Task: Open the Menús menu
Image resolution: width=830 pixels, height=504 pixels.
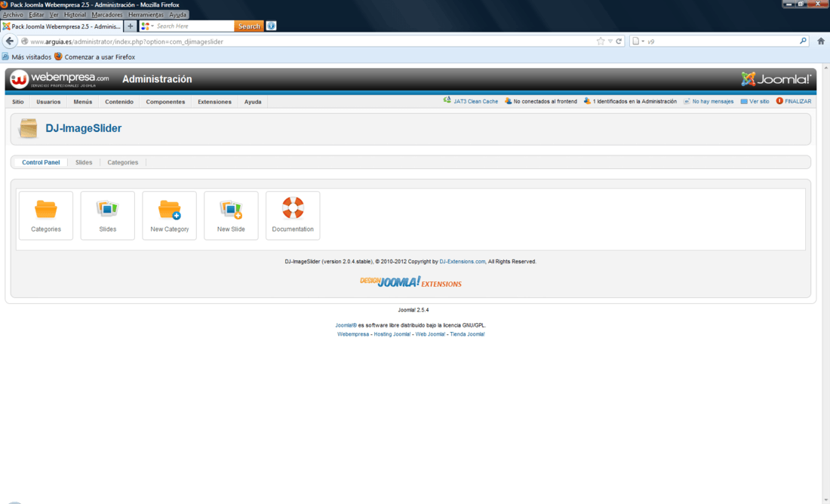Action: [82, 102]
